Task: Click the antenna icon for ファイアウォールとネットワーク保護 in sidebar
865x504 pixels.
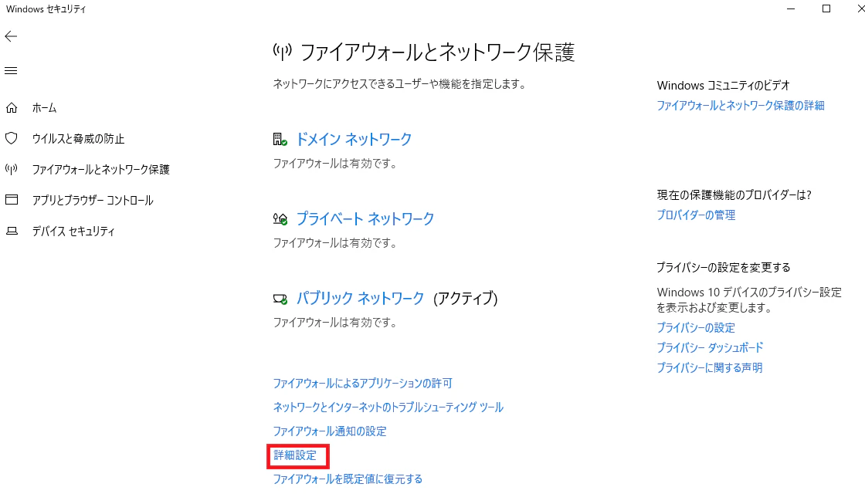Action: point(12,169)
